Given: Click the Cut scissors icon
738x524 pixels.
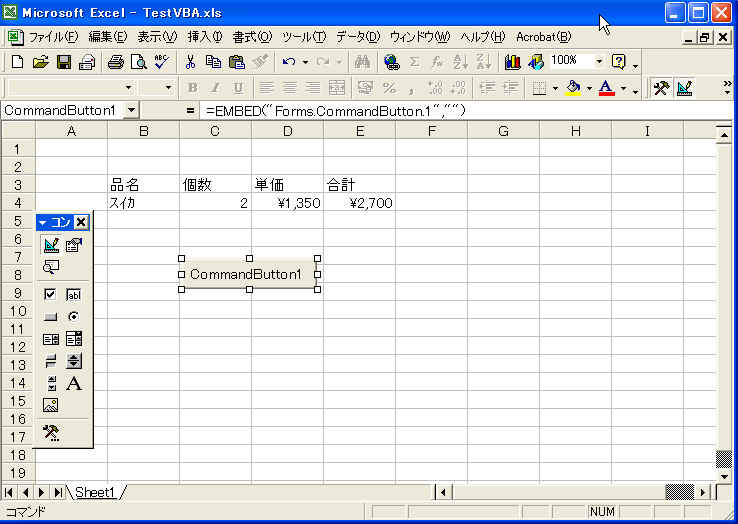Looking at the screenshot, I should pos(190,62).
